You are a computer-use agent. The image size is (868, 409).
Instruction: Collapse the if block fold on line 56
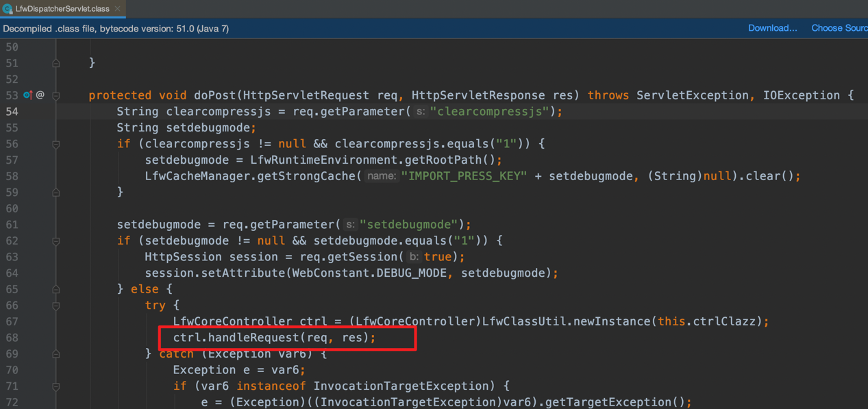click(56, 145)
